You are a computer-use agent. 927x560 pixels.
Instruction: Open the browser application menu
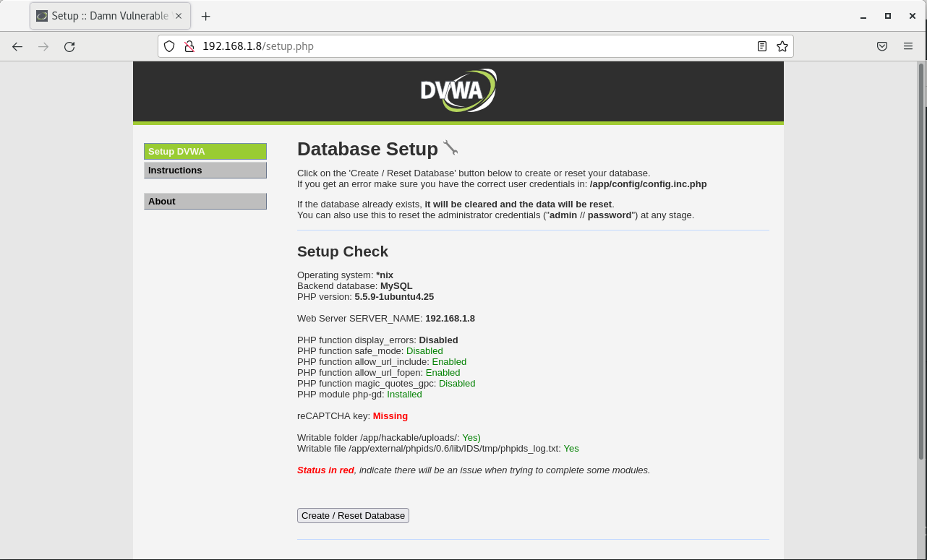click(908, 46)
